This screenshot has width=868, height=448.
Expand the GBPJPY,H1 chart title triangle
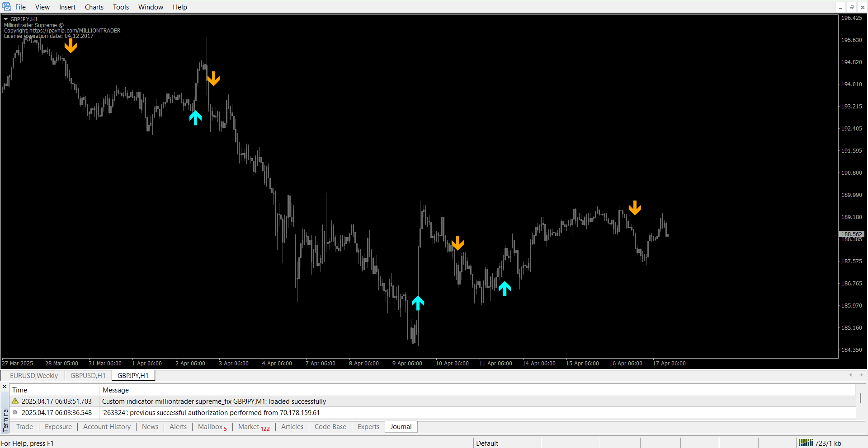pyautogui.click(x=6, y=19)
